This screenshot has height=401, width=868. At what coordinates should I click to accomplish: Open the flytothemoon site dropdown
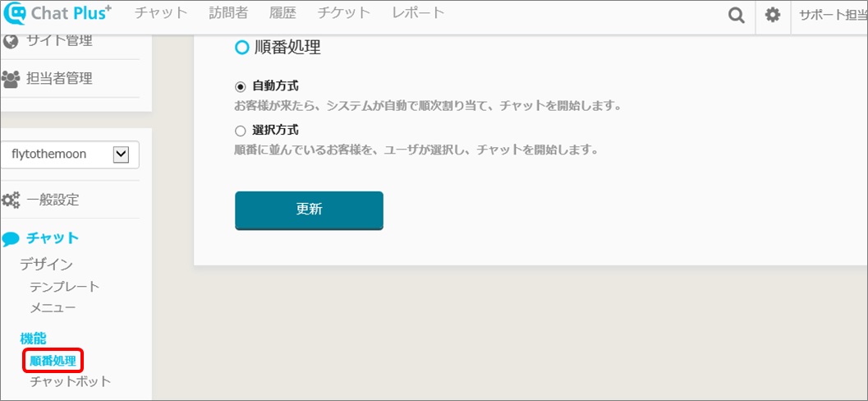click(70, 154)
